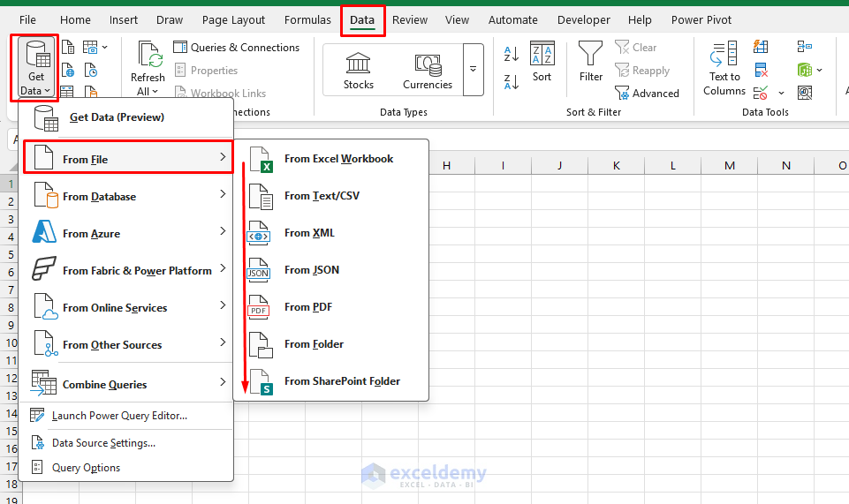Click the Consolidate icon
849x504 pixels.
pos(805,47)
